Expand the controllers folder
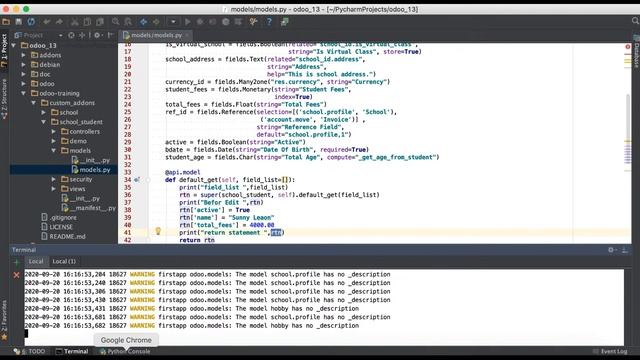640x360 pixels. [54, 131]
